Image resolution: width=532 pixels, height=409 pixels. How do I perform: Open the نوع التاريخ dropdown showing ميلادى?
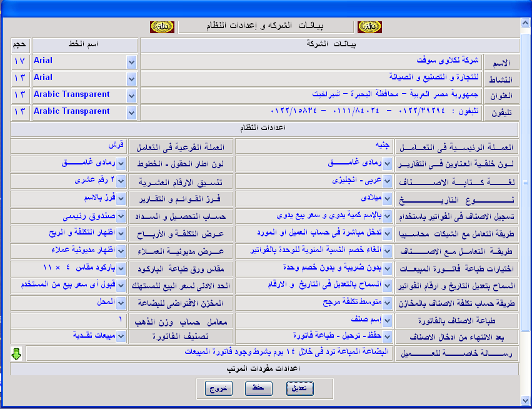pos(388,198)
